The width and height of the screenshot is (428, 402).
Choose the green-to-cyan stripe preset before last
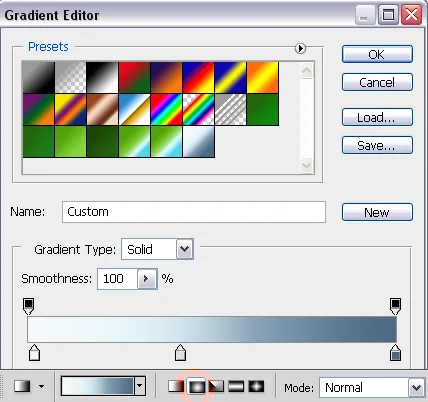pyautogui.click(x=166, y=142)
